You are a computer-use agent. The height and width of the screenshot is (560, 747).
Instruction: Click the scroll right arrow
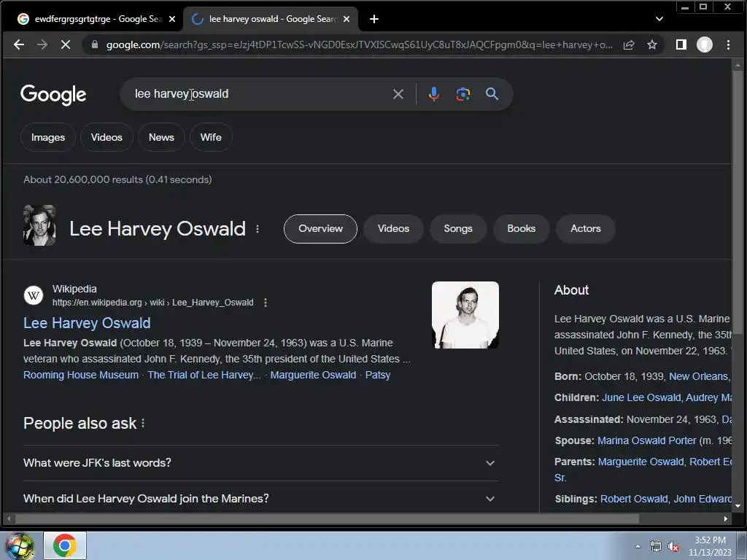coord(725,518)
